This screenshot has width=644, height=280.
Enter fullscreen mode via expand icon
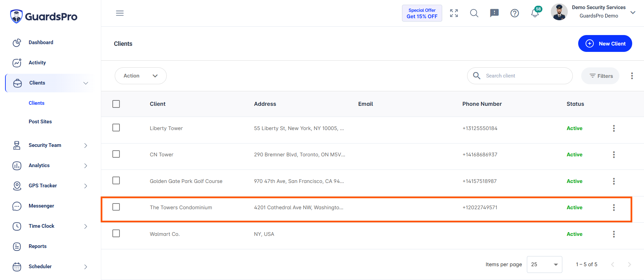pos(454,13)
